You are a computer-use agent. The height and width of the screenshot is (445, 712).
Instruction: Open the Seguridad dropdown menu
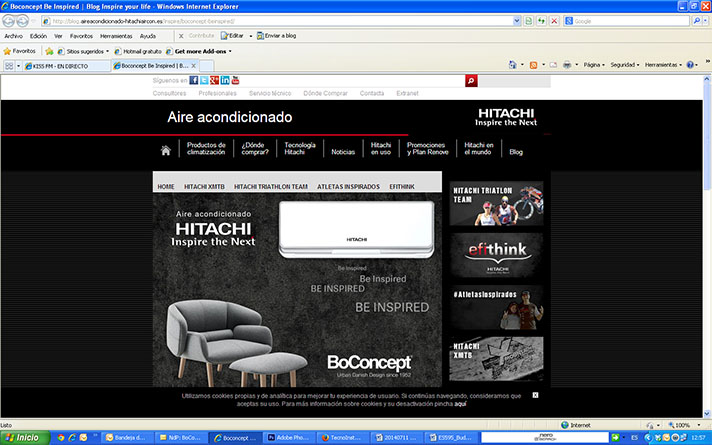(625, 65)
